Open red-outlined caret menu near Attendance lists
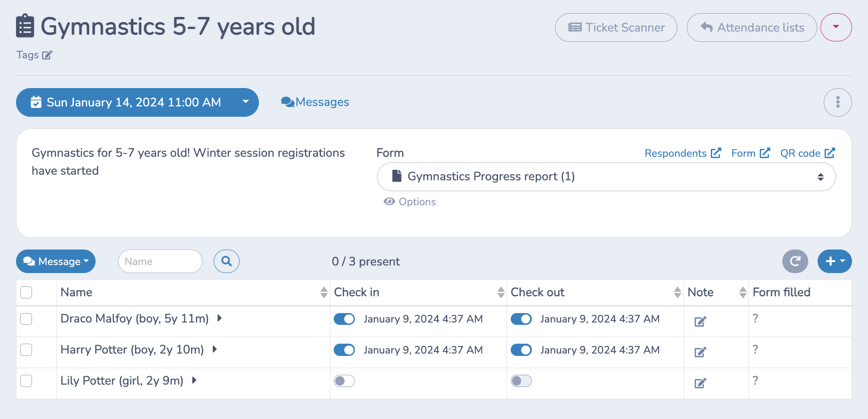Screen dimensions: 868x419 836,27
